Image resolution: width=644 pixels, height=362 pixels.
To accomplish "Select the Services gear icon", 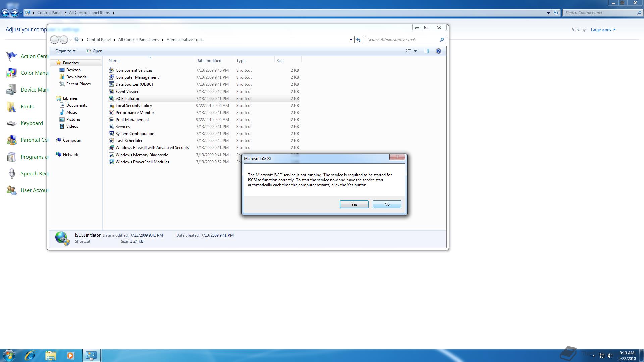I will [x=112, y=127].
